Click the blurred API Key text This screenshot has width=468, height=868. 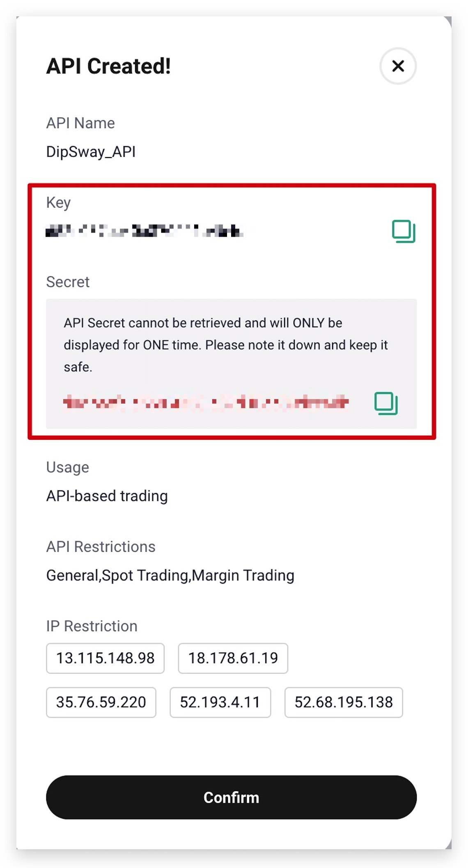[x=144, y=231]
